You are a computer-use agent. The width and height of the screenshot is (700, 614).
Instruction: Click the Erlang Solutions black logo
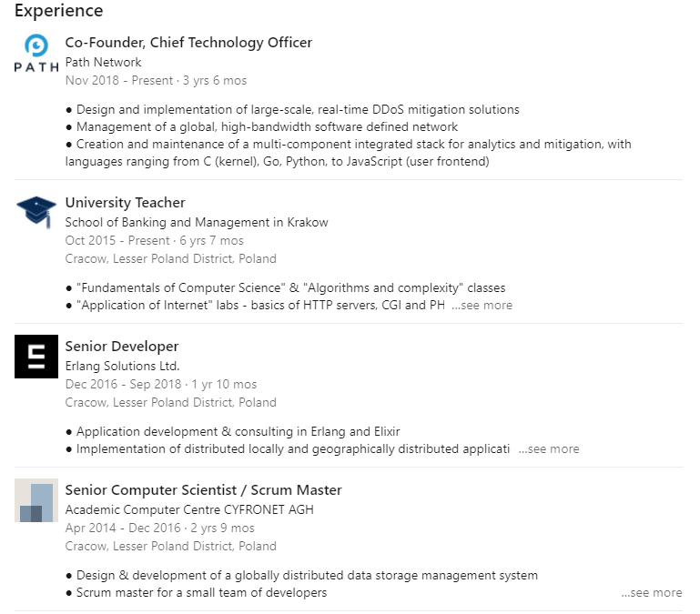click(x=36, y=357)
